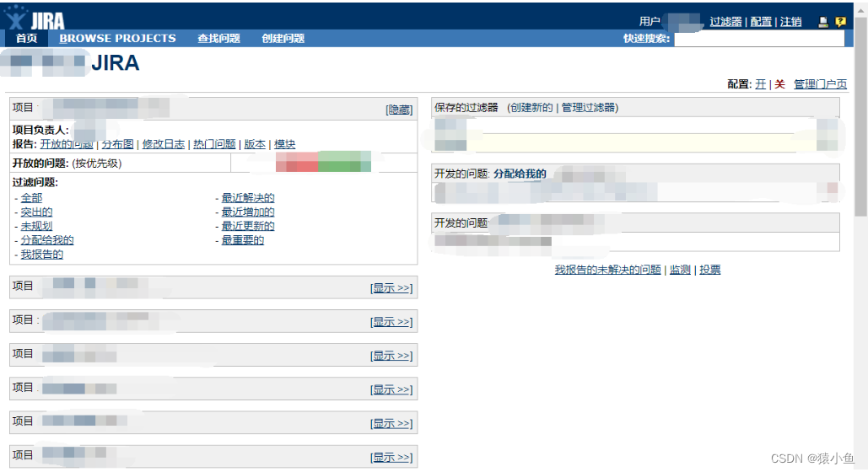The width and height of the screenshot is (868, 472).
Task: Click 创建新的 in saved filters header
Action: pyautogui.click(x=531, y=107)
